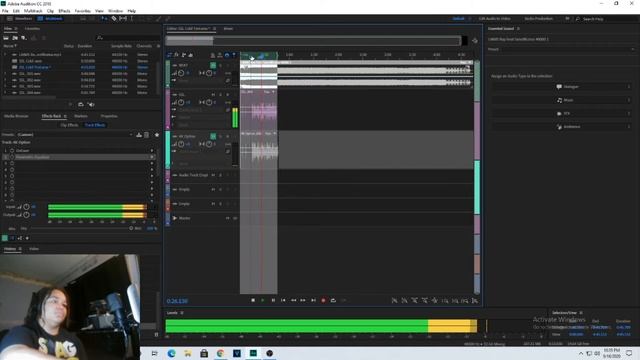
Task: Select the Track Effects button
Action: click(95, 125)
